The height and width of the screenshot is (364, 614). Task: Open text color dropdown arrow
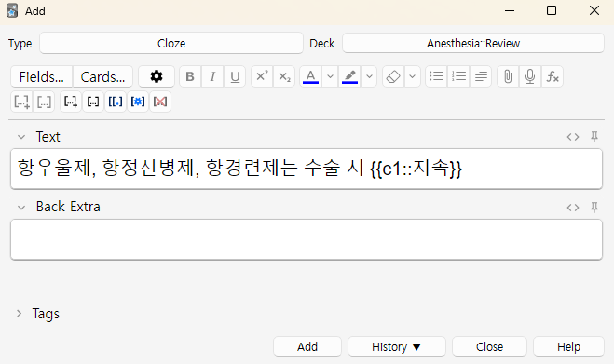tap(330, 76)
